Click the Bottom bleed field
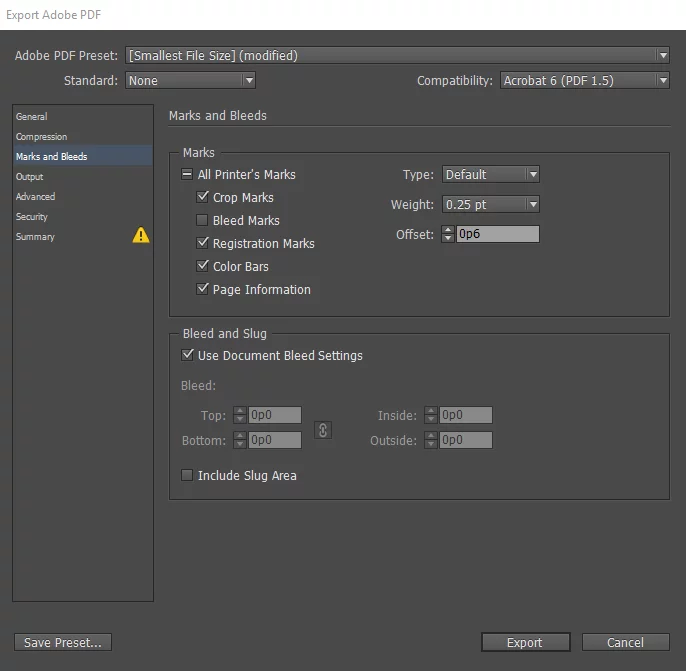Image resolution: width=686 pixels, height=671 pixels. pos(275,440)
